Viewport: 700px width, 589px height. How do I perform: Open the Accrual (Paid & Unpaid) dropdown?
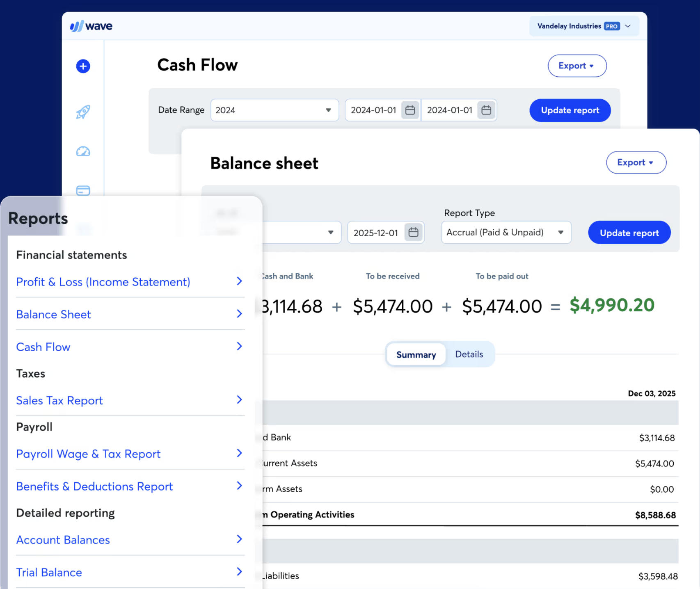point(506,232)
